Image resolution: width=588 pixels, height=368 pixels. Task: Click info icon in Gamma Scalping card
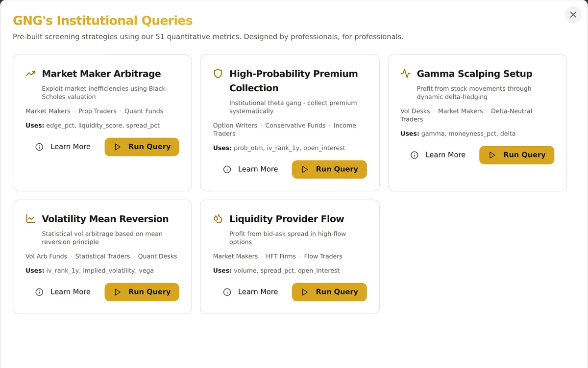[x=415, y=155]
